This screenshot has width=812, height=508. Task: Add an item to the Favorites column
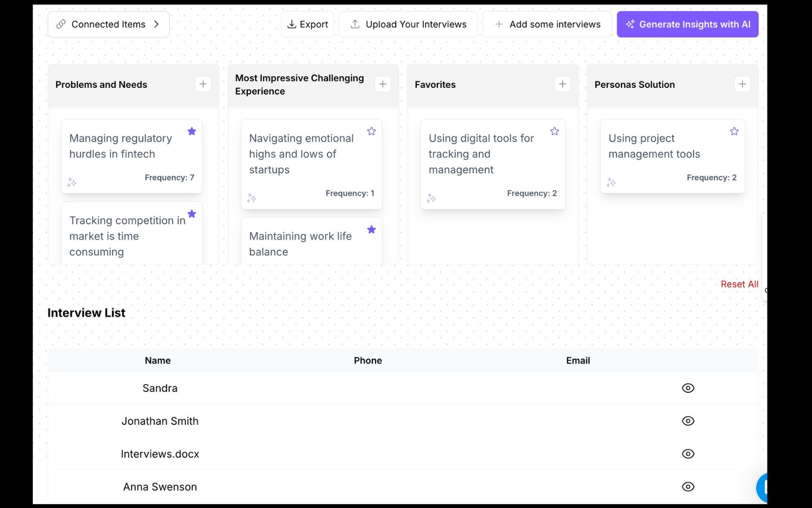pos(562,84)
